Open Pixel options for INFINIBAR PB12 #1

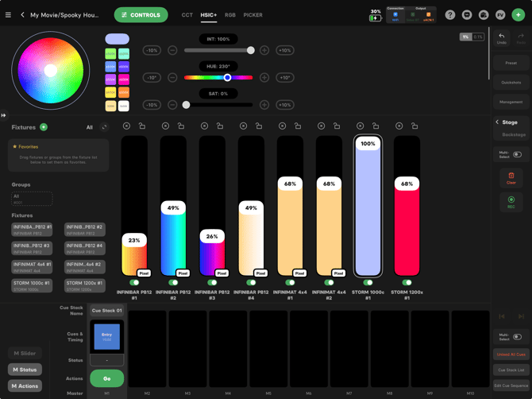[144, 273]
